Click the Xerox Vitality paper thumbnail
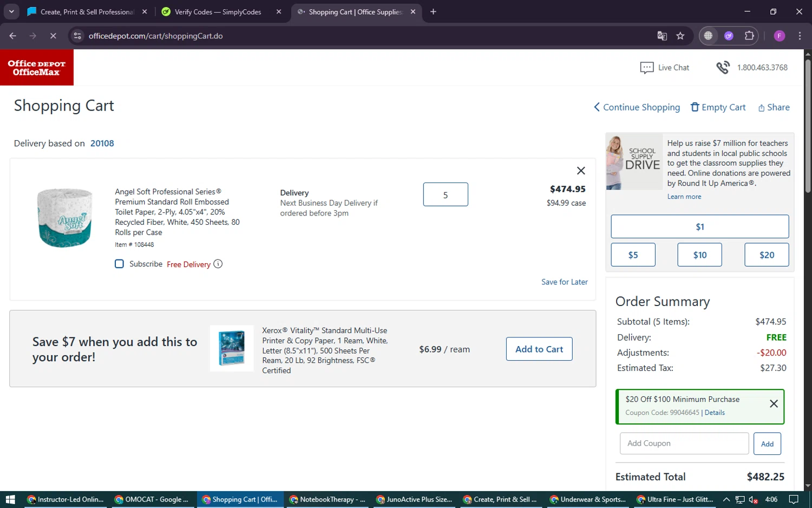Viewport: 812px width, 508px height. (232, 348)
